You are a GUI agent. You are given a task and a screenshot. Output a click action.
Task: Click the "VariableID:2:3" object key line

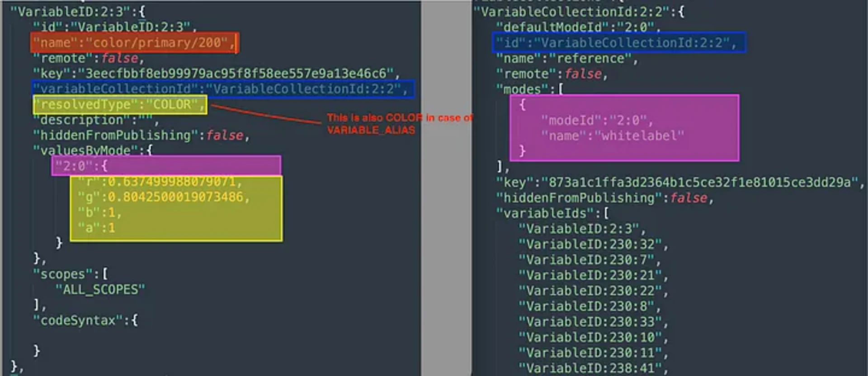point(77,12)
